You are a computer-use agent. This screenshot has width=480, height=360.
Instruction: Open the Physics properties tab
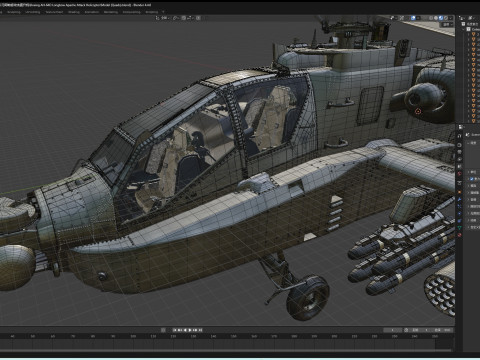[459, 213]
